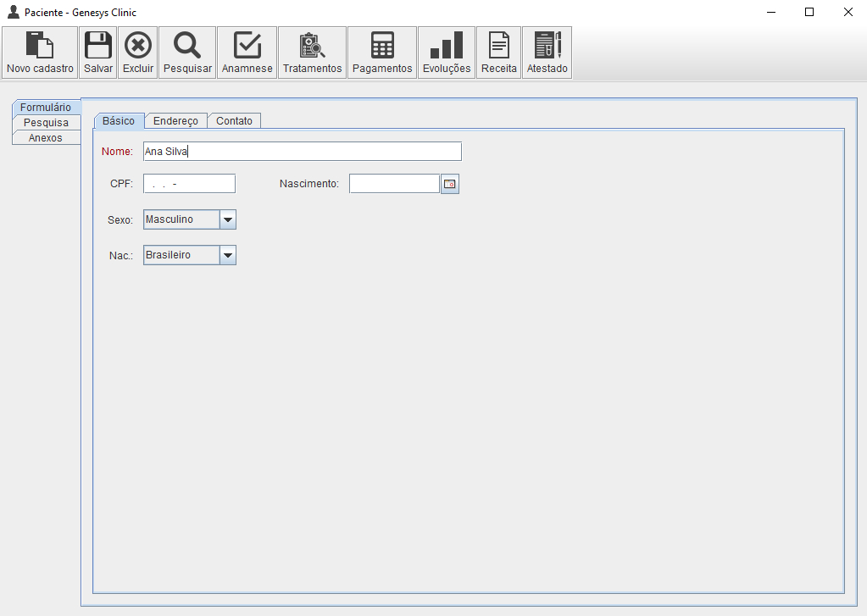
Task: Focus the Nascimento date field
Action: (x=394, y=184)
